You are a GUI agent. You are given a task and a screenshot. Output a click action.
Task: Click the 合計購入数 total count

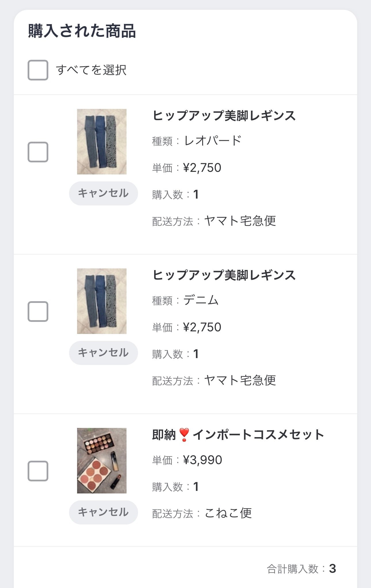coord(301,569)
